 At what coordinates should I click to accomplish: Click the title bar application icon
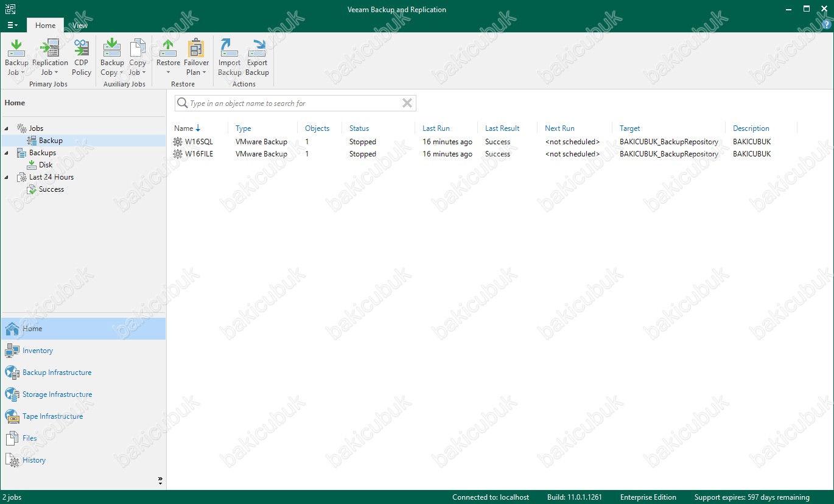pyautogui.click(x=10, y=9)
